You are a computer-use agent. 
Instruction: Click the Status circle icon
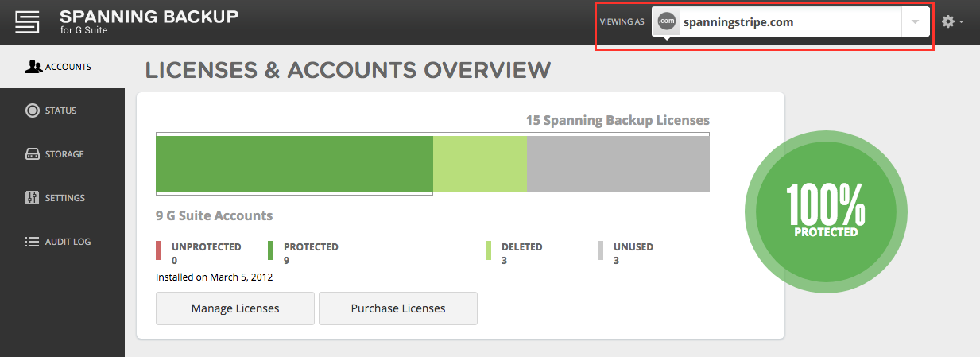33,111
